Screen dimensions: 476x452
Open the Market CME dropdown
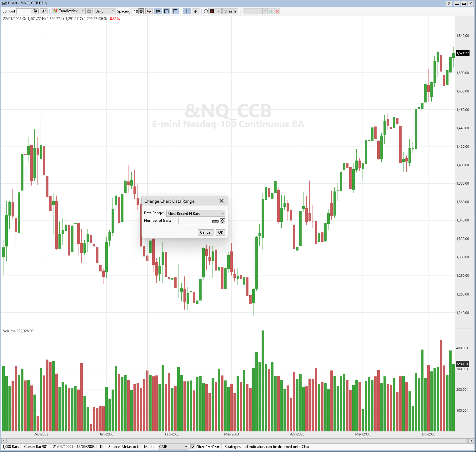coord(173,447)
